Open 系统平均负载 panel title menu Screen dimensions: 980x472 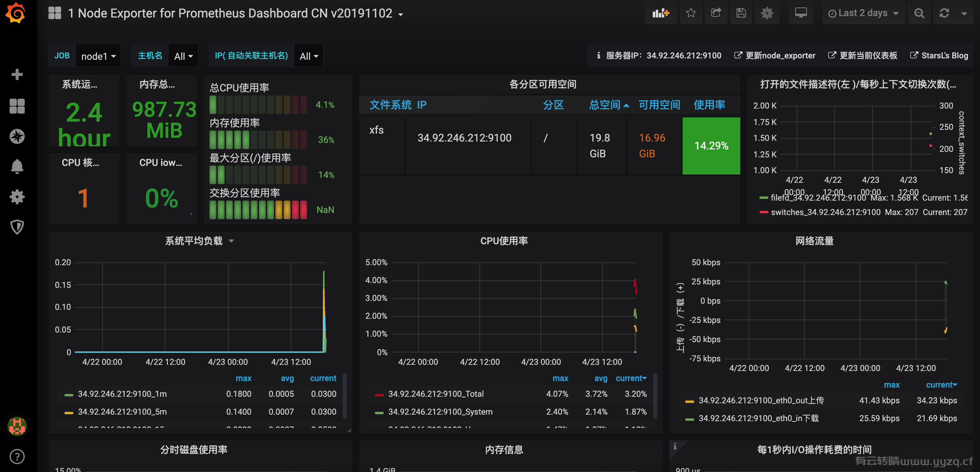point(200,241)
